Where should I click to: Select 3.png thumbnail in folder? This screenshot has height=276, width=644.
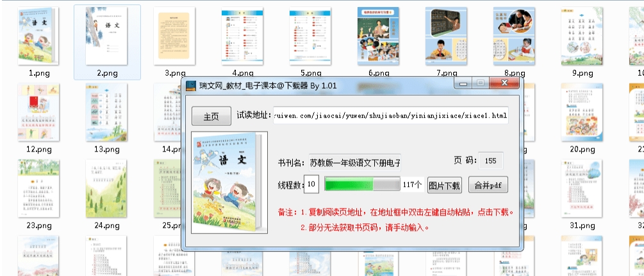[x=174, y=36]
